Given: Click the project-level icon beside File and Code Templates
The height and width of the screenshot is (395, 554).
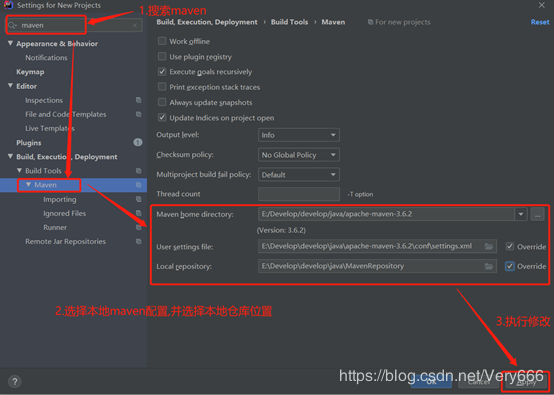Looking at the screenshot, I should pyautogui.click(x=138, y=114).
